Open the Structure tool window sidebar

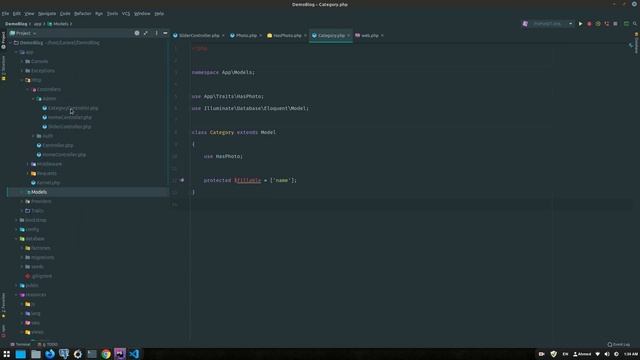(4, 68)
